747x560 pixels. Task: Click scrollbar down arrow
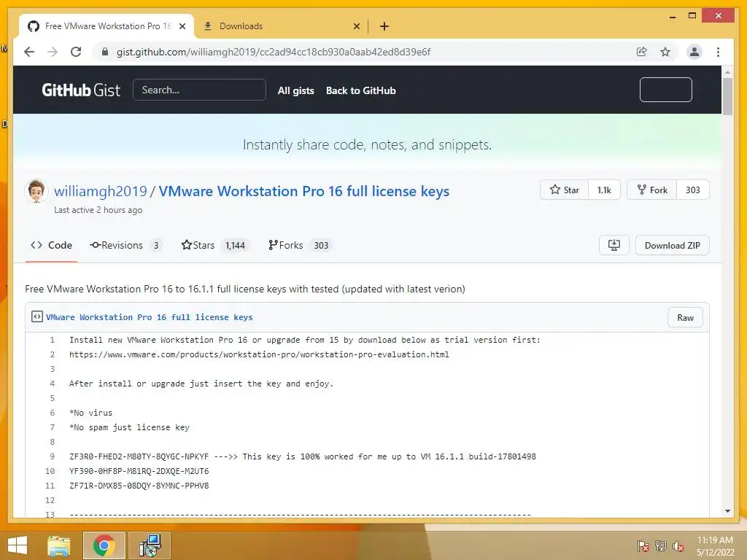pos(727,511)
